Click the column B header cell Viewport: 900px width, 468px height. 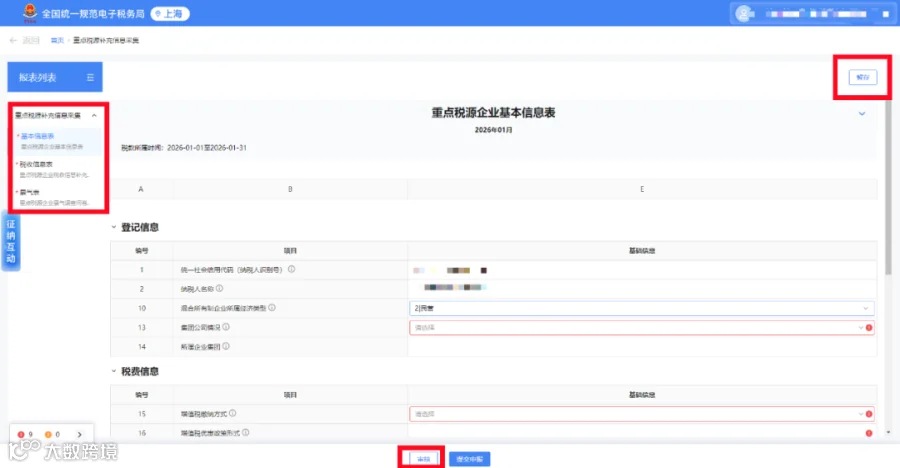click(x=290, y=189)
